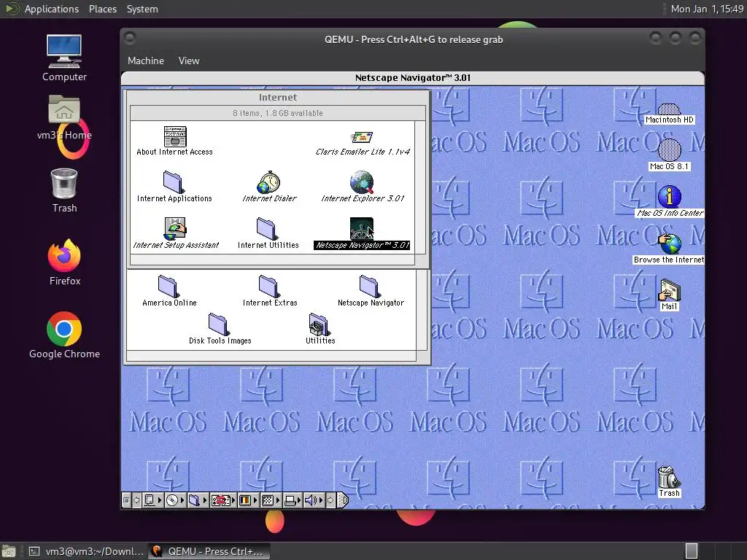The width and height of the screenshot is (747, 560).
Task: Click the Control Strip close box
Action: click(126, 500)
